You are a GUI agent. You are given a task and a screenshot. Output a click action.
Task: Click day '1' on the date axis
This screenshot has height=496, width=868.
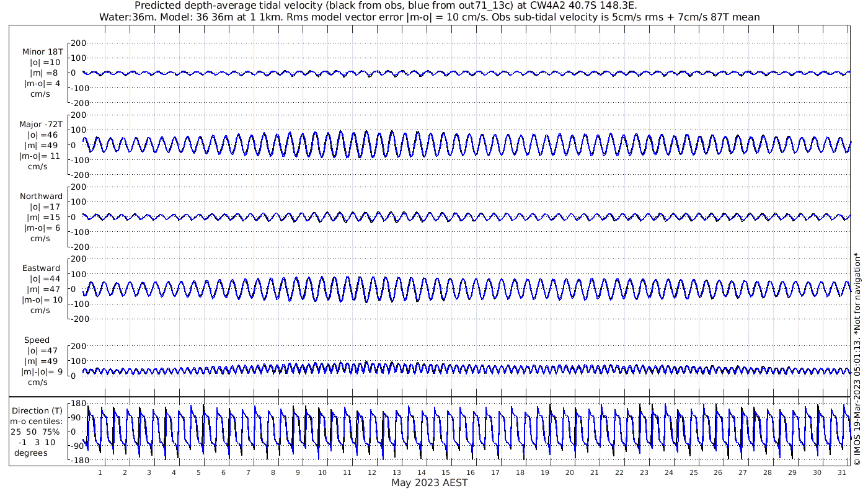(x=100, y=472)
